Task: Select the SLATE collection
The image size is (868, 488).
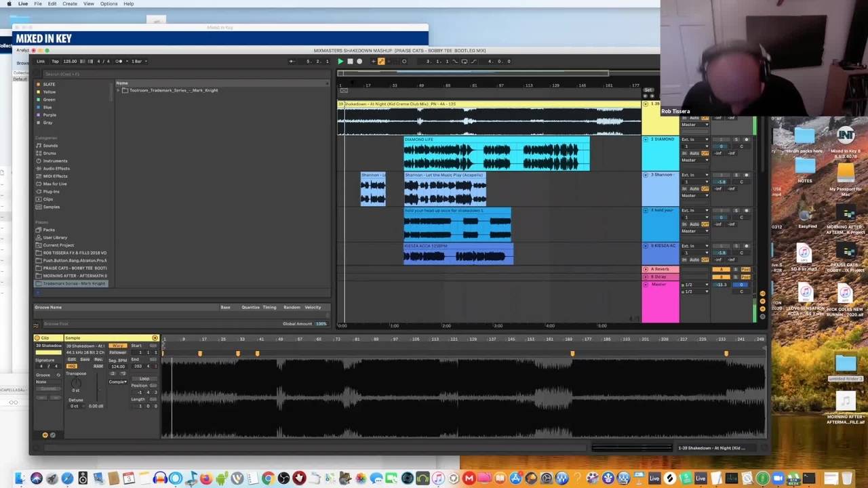Action: click(x=49, y=84)
